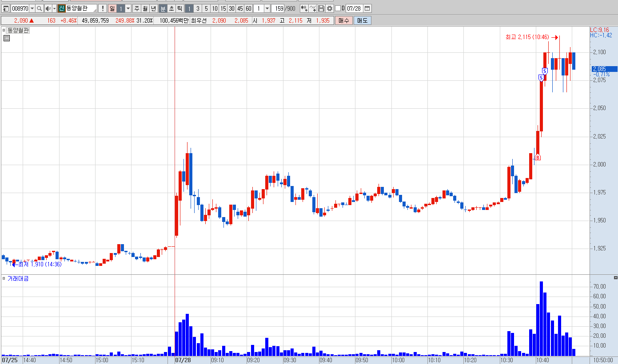This screenshot has width=618, height=364.
Task: Click the exclamation mark info icon
Action: coord(103,8)
